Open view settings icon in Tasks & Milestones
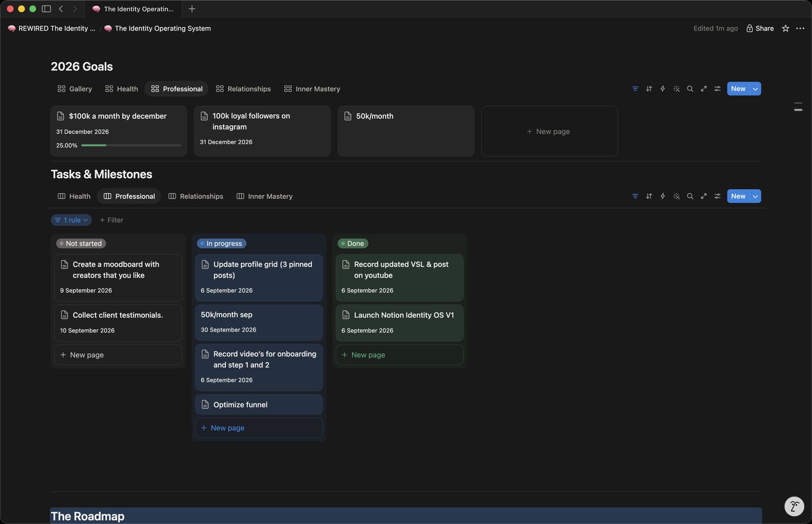Image resolution: width=812 pixels, height=524 pixels. 717,196
